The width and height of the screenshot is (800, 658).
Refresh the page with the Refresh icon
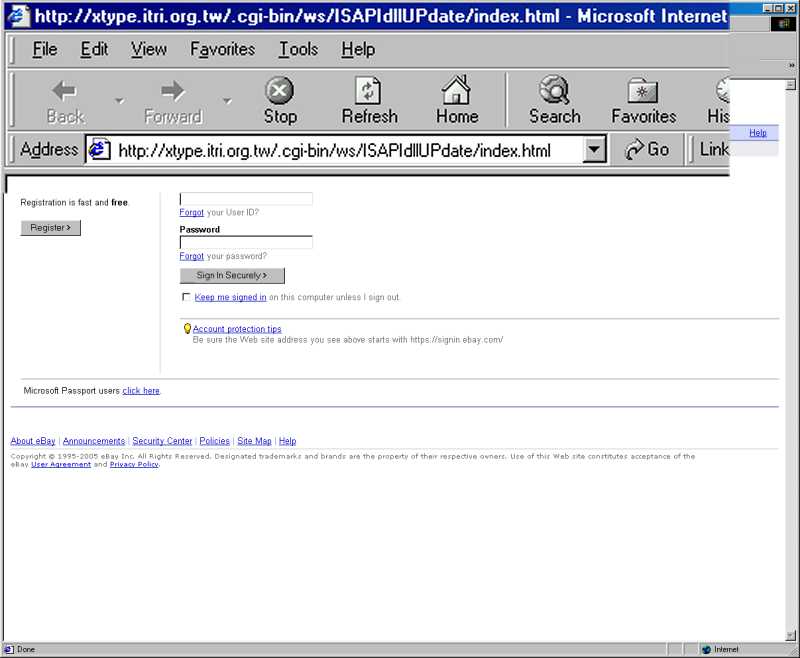click(369, 92)
